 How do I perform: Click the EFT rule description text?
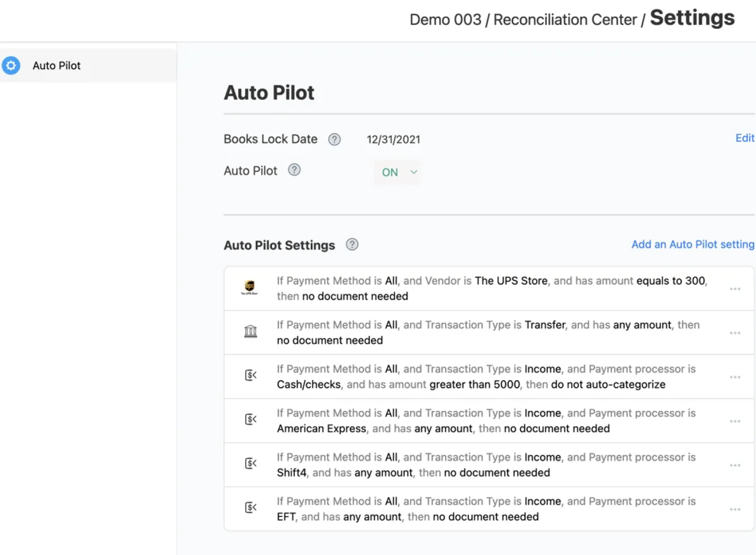click(x=486, y=509)
